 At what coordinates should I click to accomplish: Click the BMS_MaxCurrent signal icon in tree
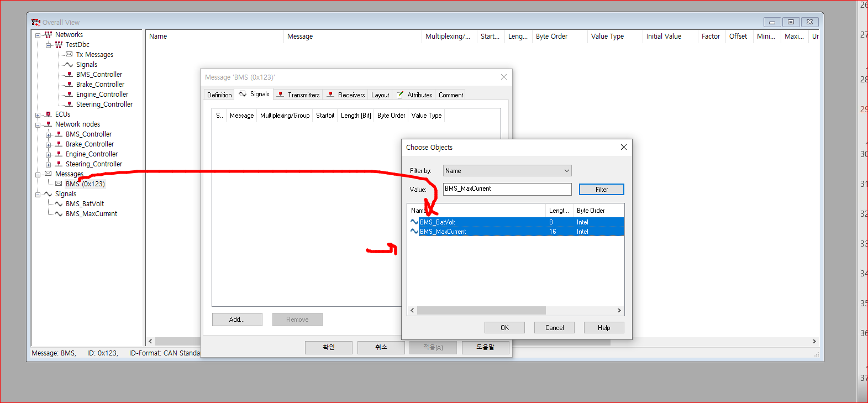(59, 214)
